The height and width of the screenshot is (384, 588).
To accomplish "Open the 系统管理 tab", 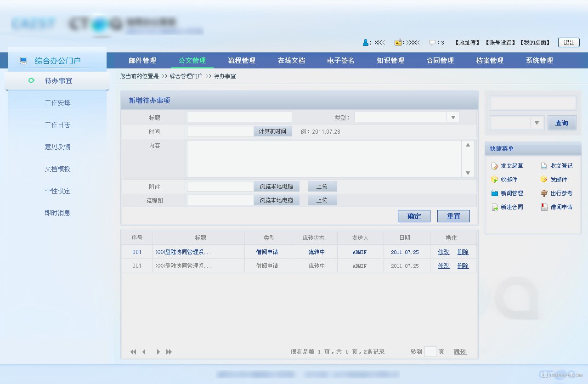I will coord(539,60).
